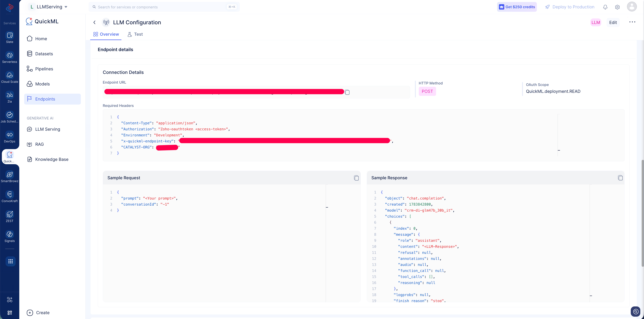Switch to the Test tab
The width and height of the screenshot is (644, 319).
point(135,34)
